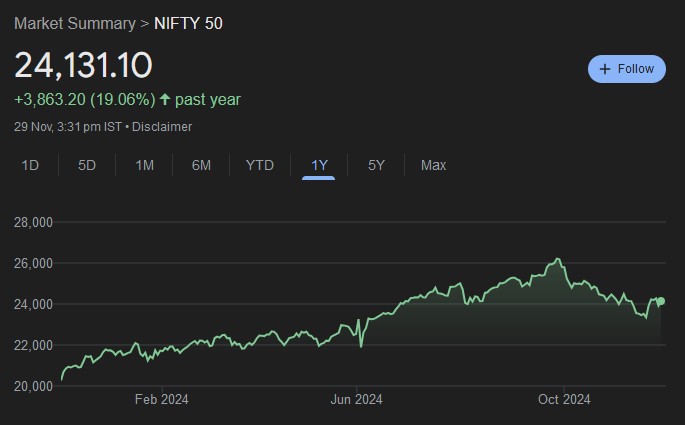Click the green up arrow icon
The image size is (685, 425).
165,99
